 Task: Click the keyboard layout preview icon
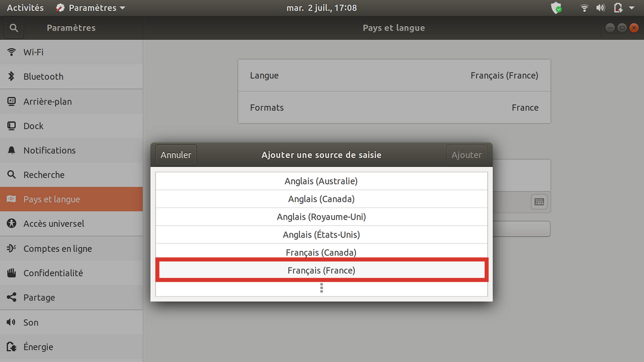(539, 202)
